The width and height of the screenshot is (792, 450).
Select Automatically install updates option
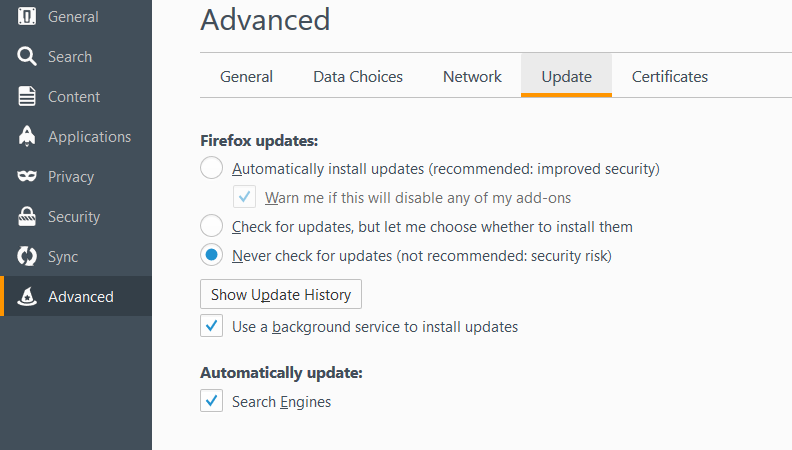pos(212,168)
